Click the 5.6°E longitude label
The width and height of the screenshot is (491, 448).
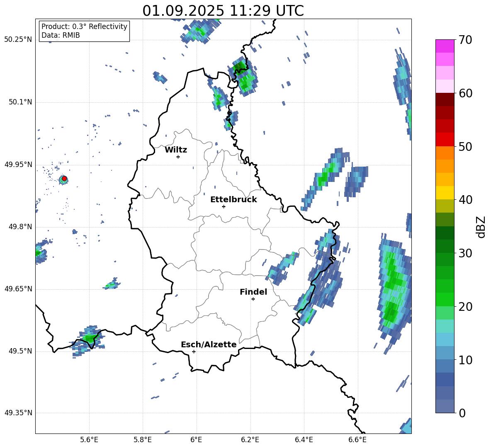pyautogui.click(x=89, y=440)
